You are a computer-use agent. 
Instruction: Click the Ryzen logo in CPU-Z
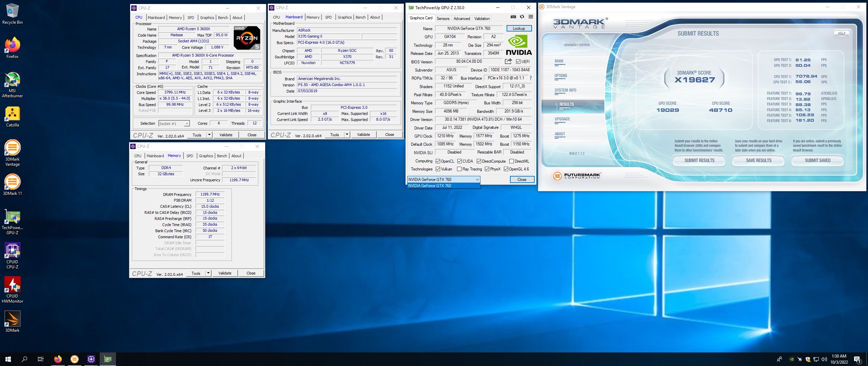(x=247, y=38)
